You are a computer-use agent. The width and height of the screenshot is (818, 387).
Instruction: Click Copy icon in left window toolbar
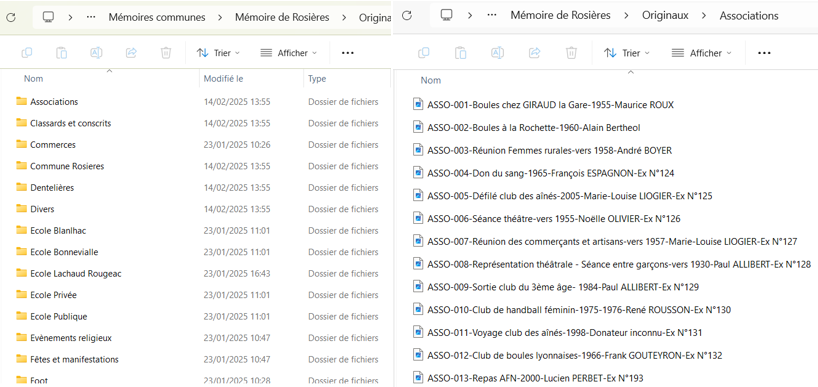[27, 53]
